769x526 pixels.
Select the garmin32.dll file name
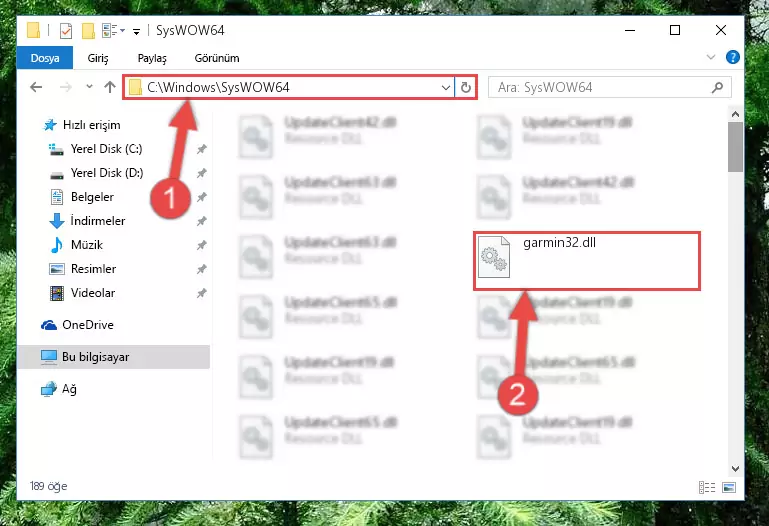[x=560, y=243]
